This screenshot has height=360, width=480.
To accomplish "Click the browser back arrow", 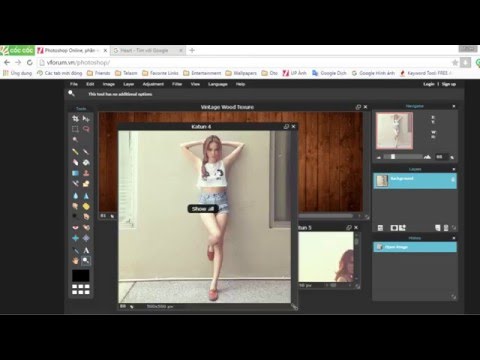I will pos(7,62).
